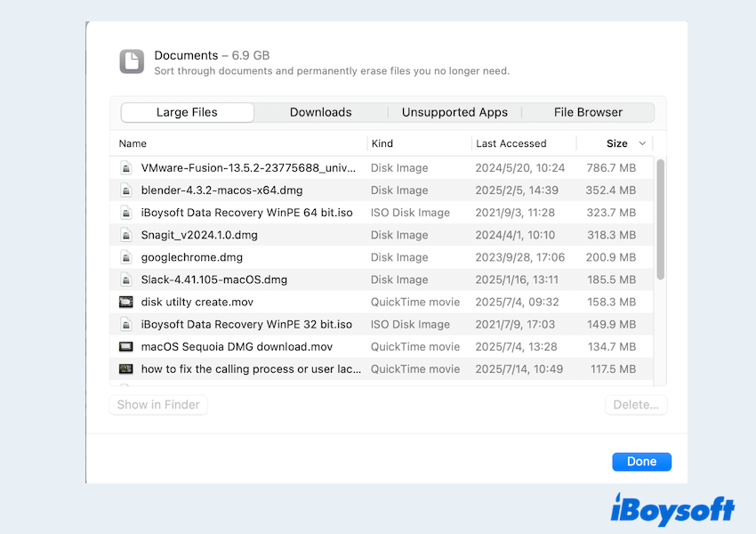The image size is (756, 534).
Task: Toggle the Size column sort chevron
Action: point(642,143)
